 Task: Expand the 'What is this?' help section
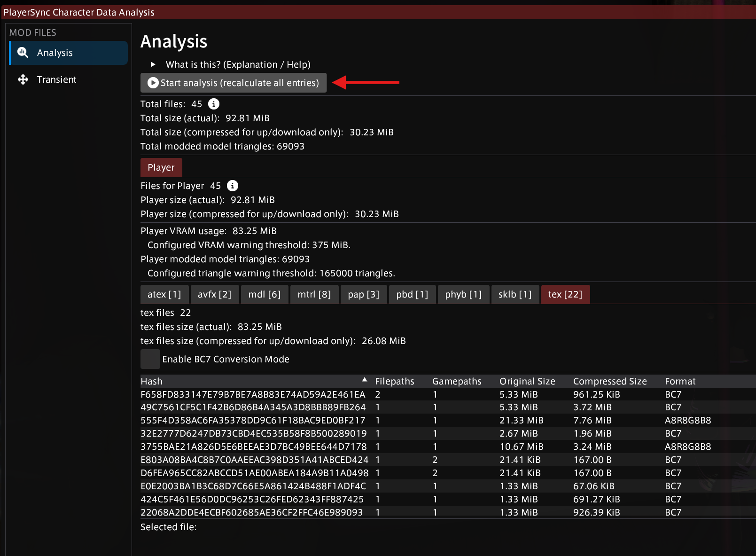click(153, 64)
